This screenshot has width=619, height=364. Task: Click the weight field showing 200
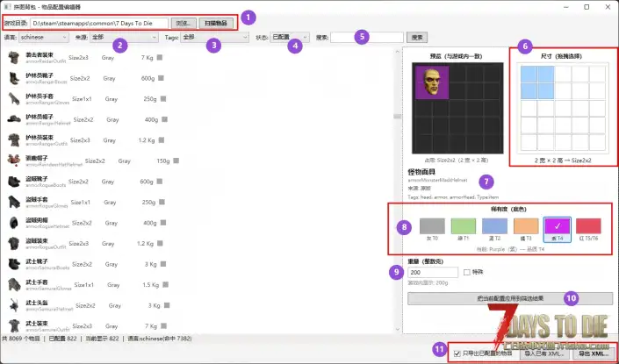point(433,272)
